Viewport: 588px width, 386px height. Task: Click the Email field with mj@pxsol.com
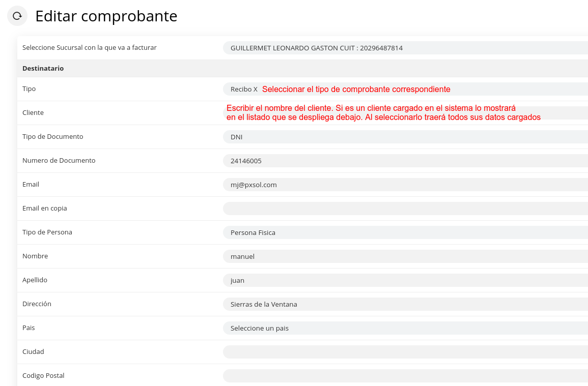point(405,185)
